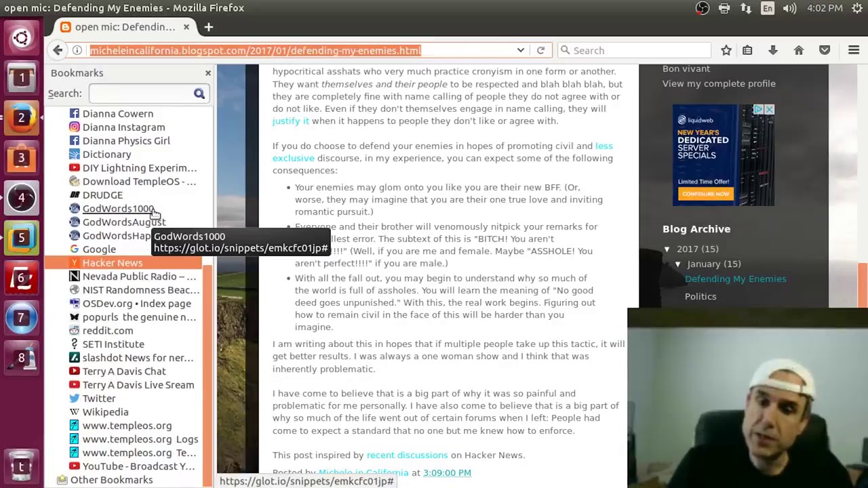Collapse the 2017 (15) archive triangle

coord(667,249)
